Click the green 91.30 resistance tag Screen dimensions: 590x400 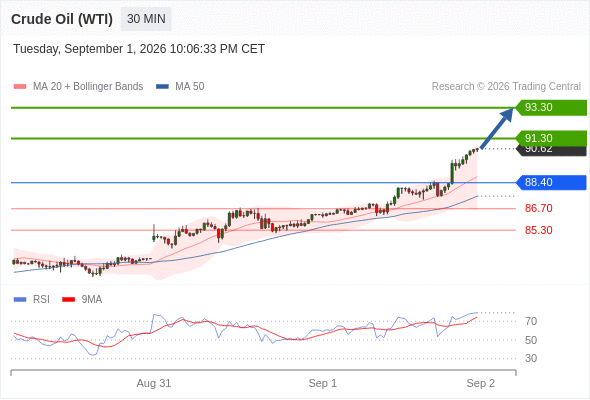click(551, 138)
